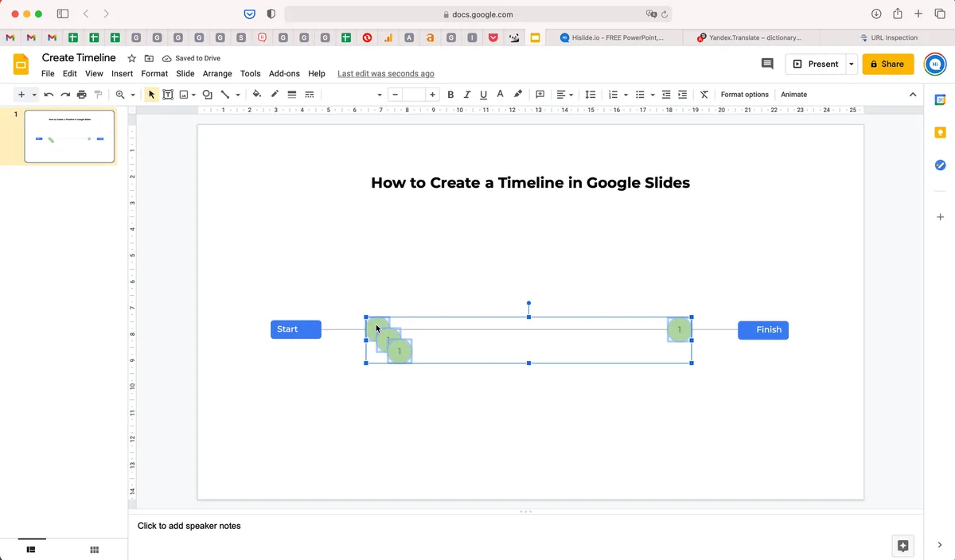
Task: Click the Undo arrow in toolbar
Action: [x=49, y=95]
